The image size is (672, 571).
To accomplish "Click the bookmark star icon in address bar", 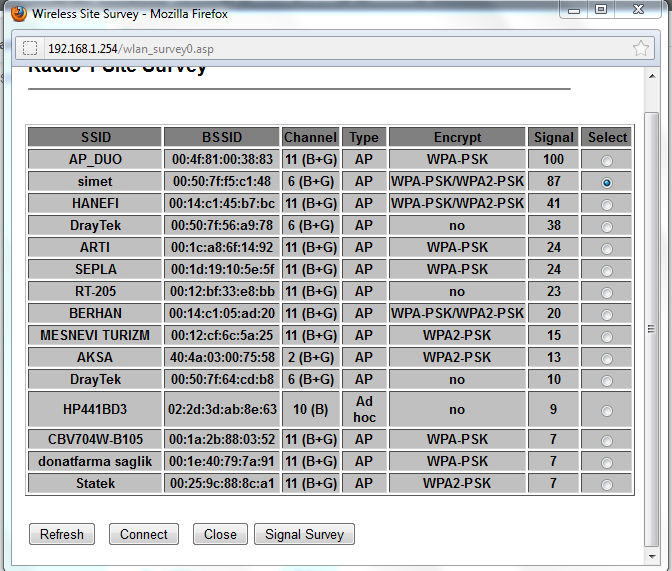I will pos(640,48).
